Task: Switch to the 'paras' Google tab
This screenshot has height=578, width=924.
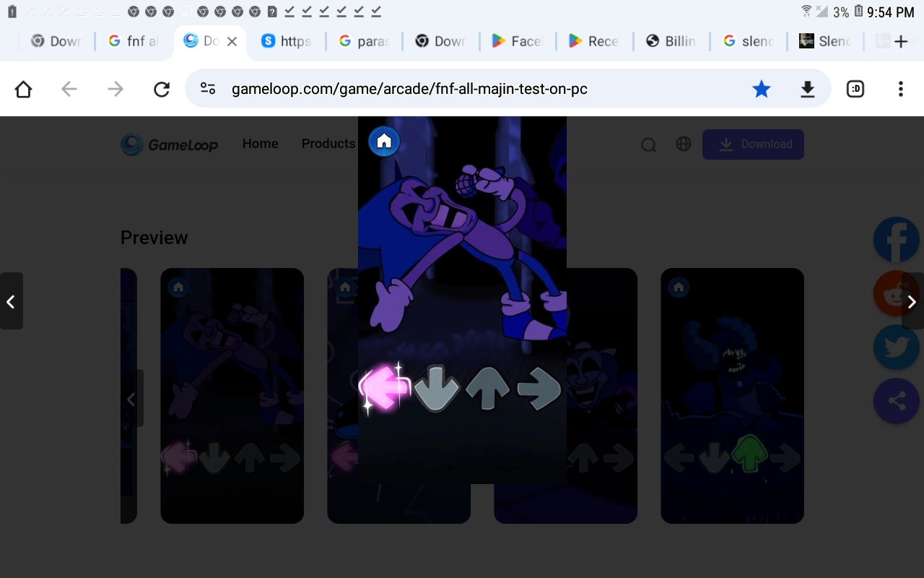Action: pos(364,41)
